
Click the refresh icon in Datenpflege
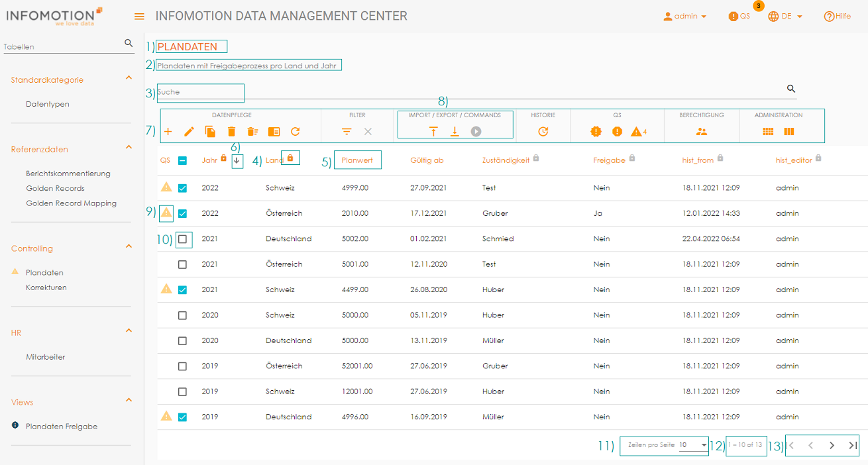click(x=296, y=132)
